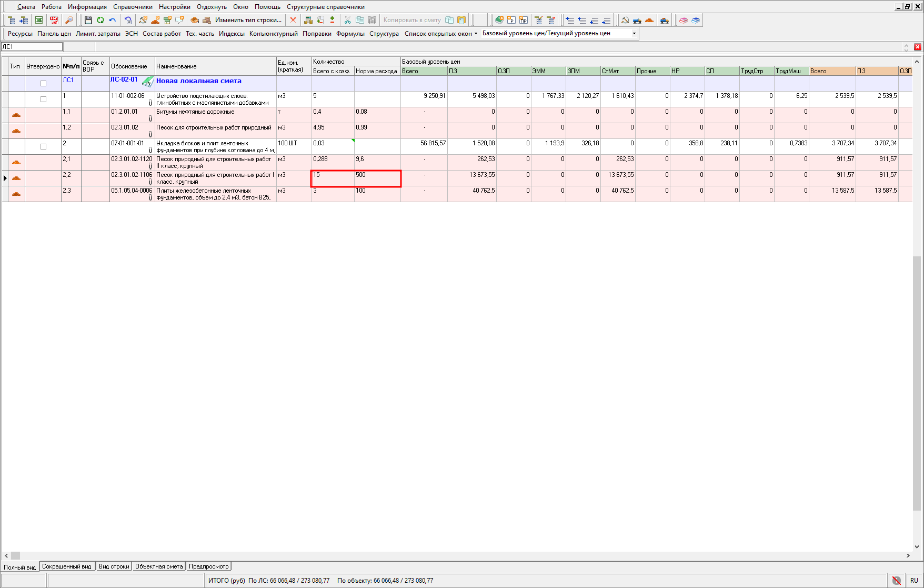Switch to the Объектная смета tab
The height and width of the screenshot is (588, 924).
coord(159,566)
